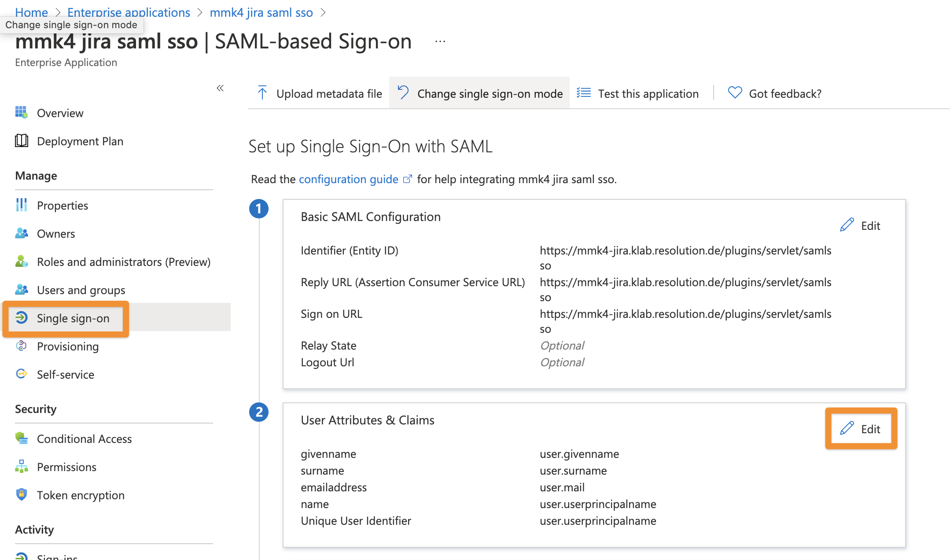Select Overview from left sidebar
Image resolution: width=950 pixels, height=560 pixels.
pyautogui.click(x=60, y=113)
